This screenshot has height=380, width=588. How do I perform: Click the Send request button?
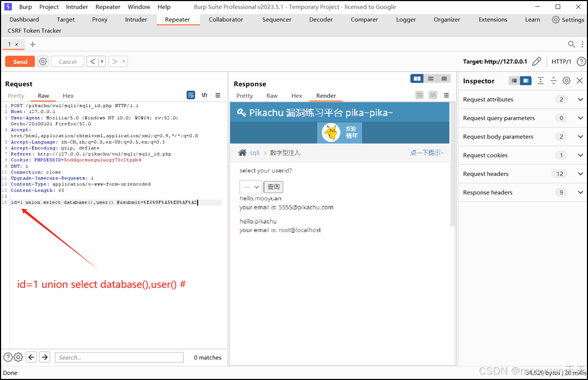tap(20, 61)
